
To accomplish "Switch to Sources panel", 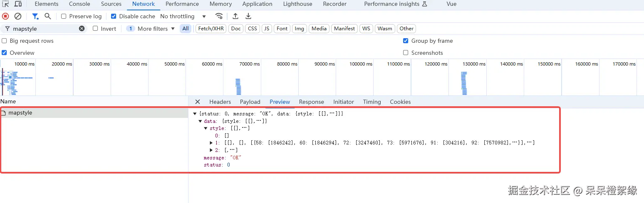I will pos(111,4).
